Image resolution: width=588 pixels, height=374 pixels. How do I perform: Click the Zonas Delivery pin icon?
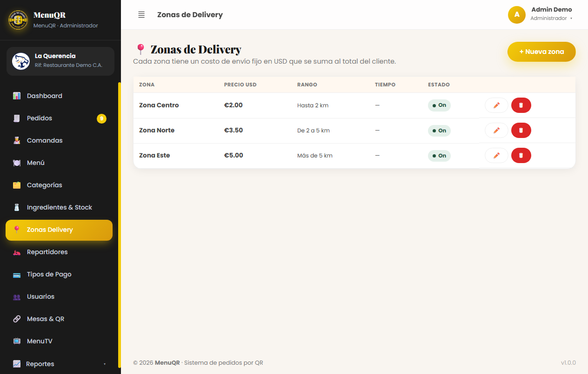pos(17,230)
